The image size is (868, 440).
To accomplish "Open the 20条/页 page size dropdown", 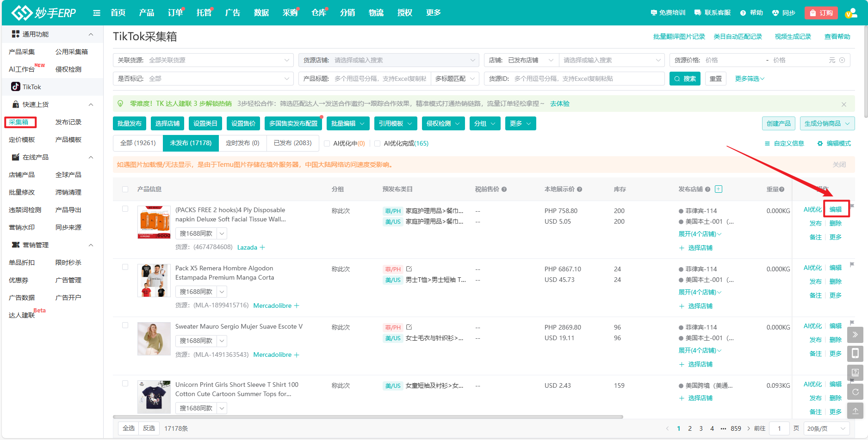I will click(826, 428).
